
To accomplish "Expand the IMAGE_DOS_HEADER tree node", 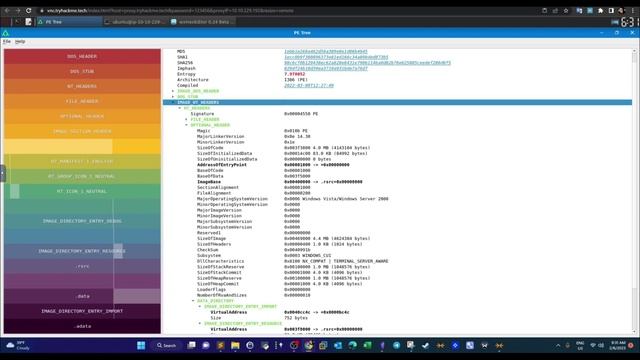I will pos(173,91).
